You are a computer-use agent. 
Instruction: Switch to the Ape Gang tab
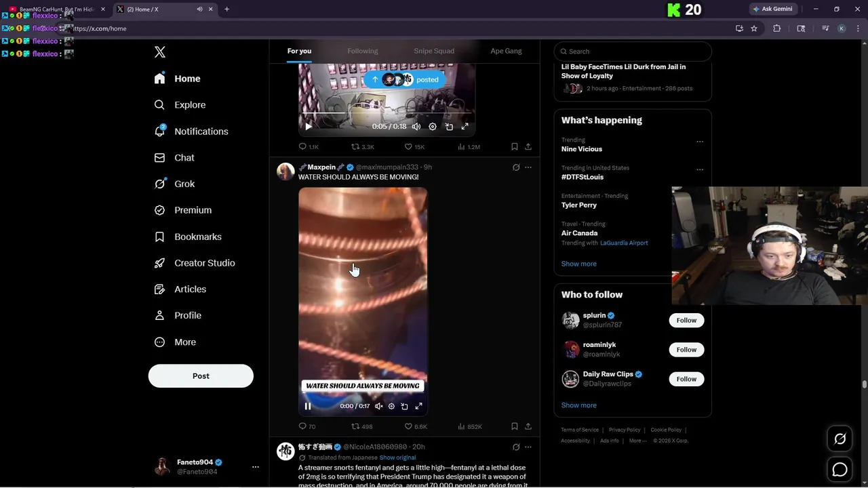[506, 51]
